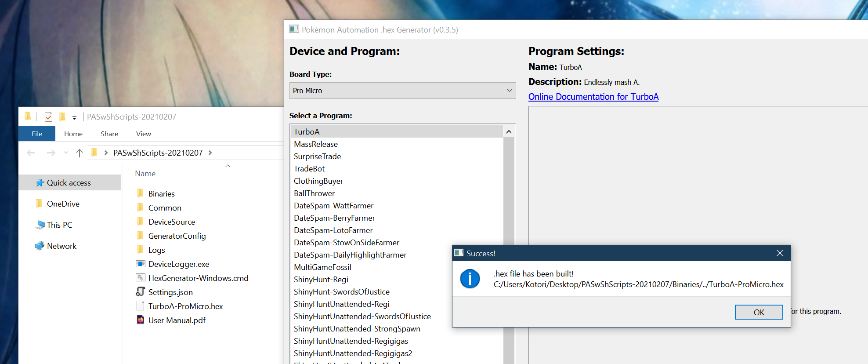Open Customize Quick Access Toolbar dropdown
868x364 pixels.
point(74,117)
